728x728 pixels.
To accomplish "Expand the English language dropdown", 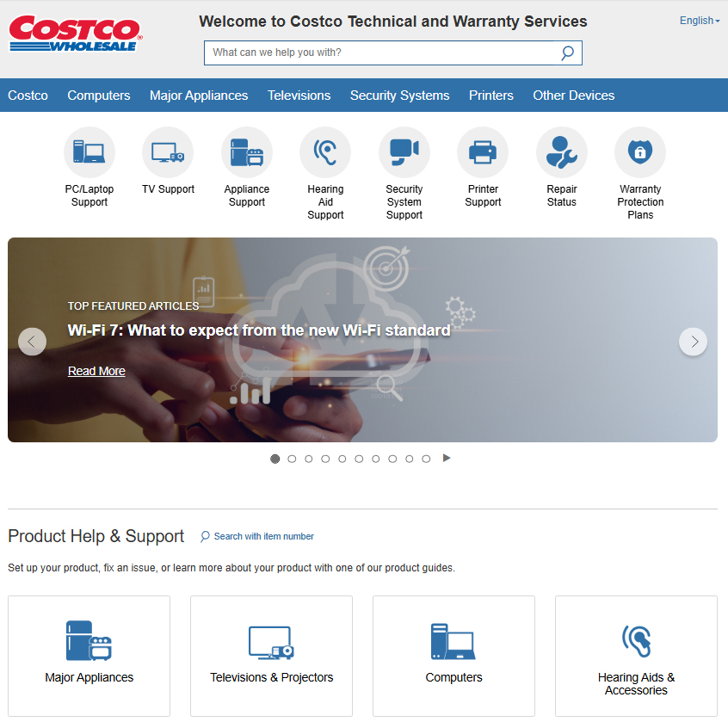I will [699, 21].
